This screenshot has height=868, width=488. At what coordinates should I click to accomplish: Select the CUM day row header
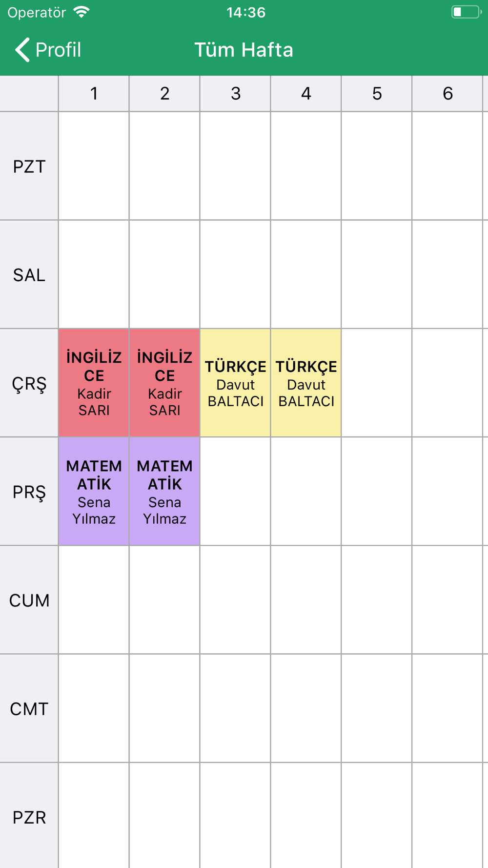coord(29,599)
